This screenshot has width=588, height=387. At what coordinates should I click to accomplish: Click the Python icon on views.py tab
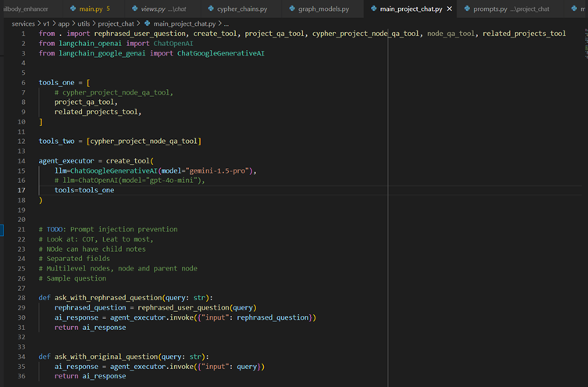click(134, 9)
